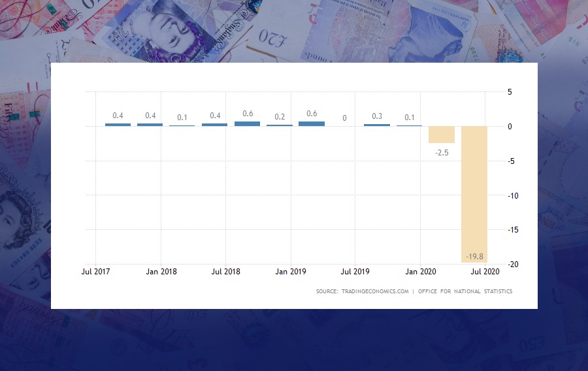The height and width of the screenshot is (371, 588).
Task: Click the -19.8 bar value label
Action: 474,257
